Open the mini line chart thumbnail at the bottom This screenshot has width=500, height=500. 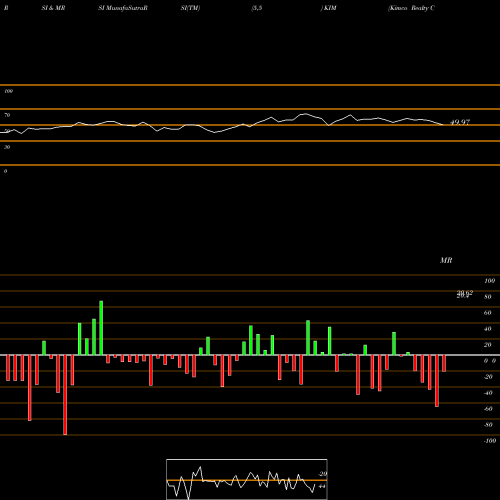click(x=247, y=479)
